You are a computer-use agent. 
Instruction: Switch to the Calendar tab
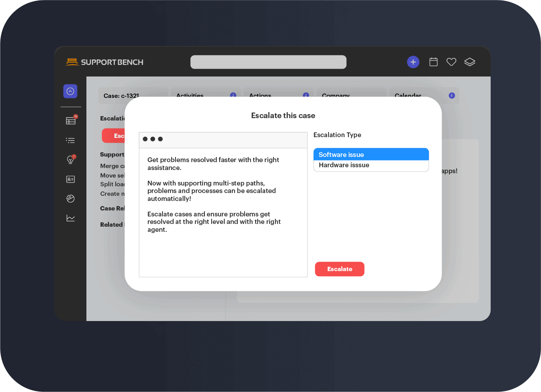[x=408, y=96]
